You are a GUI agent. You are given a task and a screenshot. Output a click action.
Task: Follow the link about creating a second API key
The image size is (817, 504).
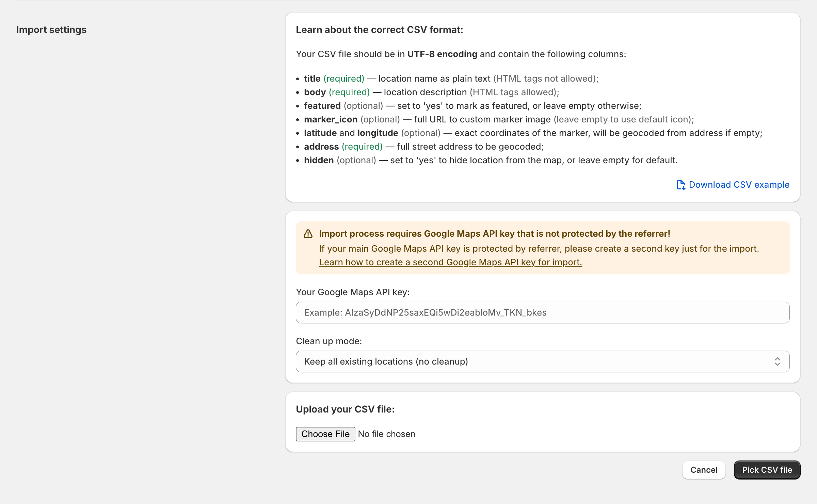coord(450,262)
